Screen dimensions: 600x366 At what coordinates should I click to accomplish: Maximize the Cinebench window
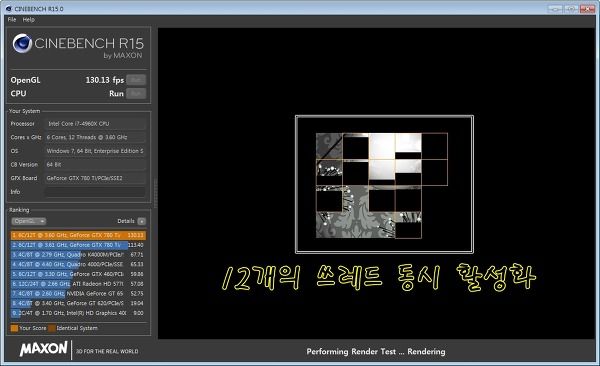pos(571,8)
